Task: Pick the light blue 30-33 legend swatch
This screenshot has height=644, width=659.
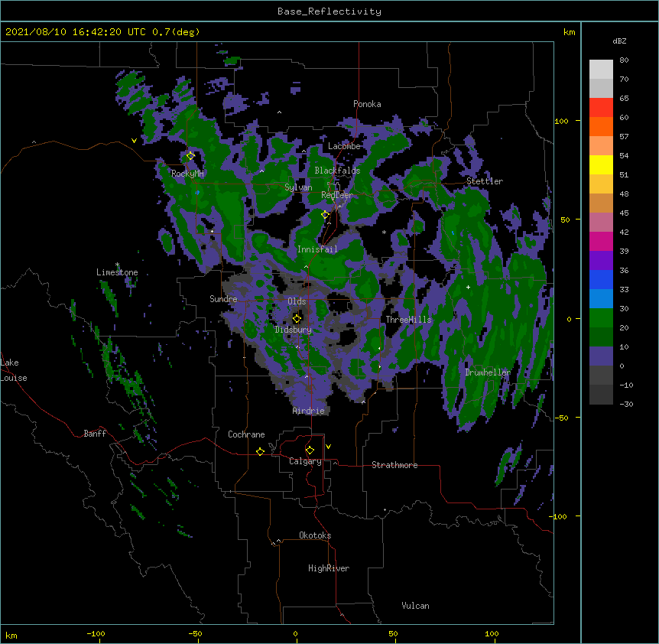Action: (601, 299)
